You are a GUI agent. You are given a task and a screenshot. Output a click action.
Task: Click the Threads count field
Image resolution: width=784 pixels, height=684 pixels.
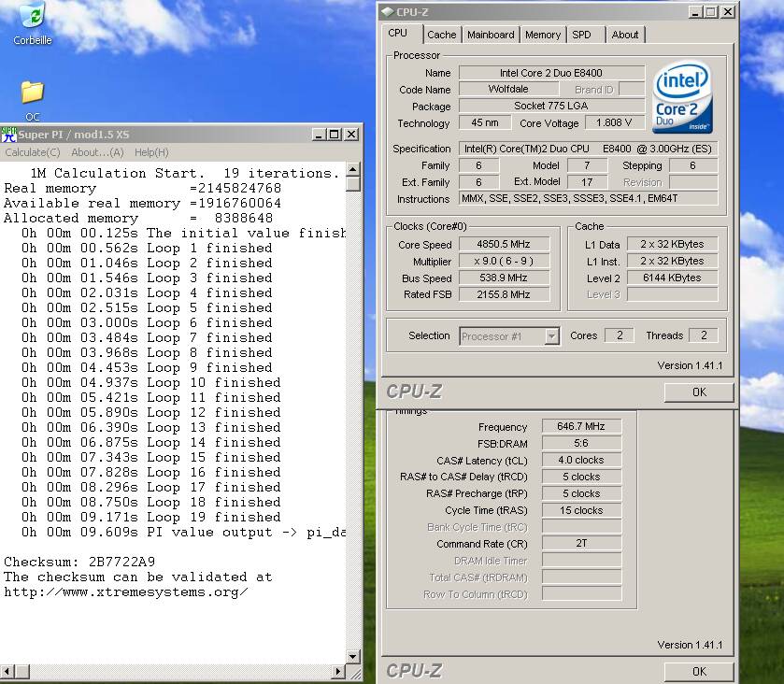[x=703, y=335]
